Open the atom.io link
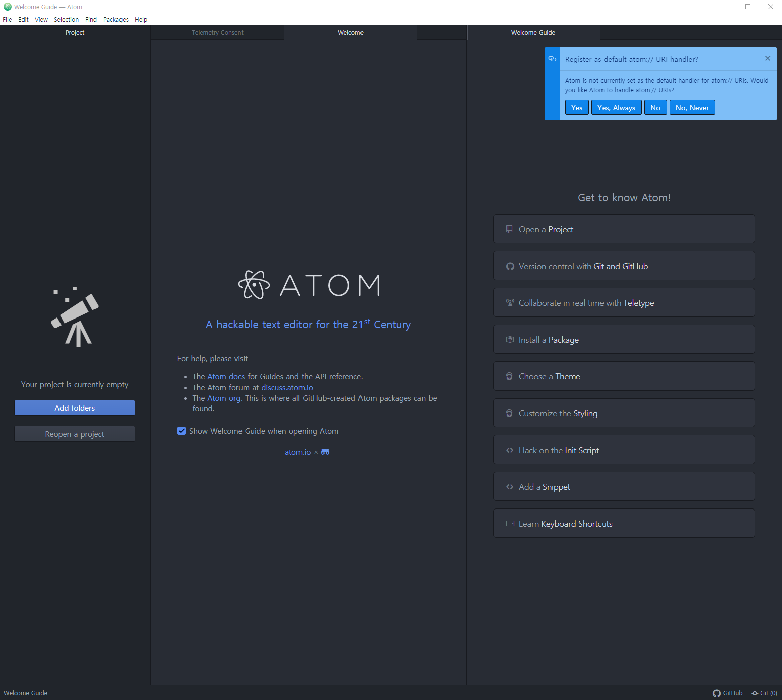The width and height of the screenshot is (782, 700). (297, 452)
